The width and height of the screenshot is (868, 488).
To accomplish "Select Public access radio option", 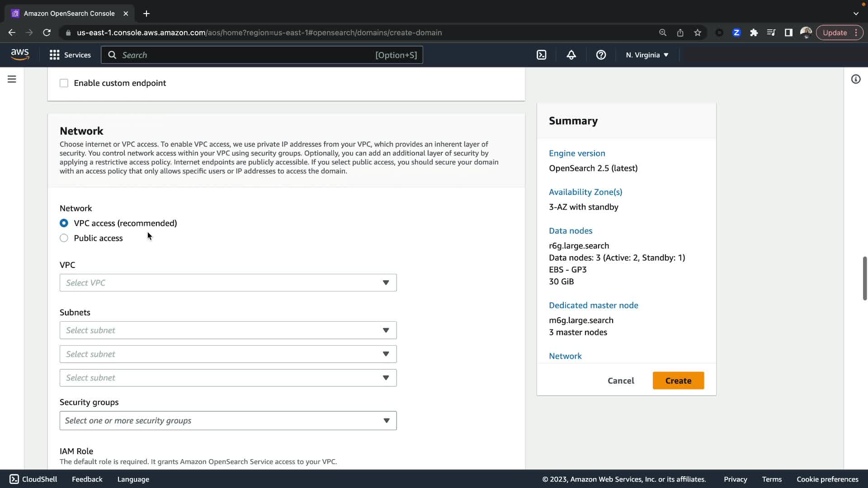I will [x=64, y=238].
